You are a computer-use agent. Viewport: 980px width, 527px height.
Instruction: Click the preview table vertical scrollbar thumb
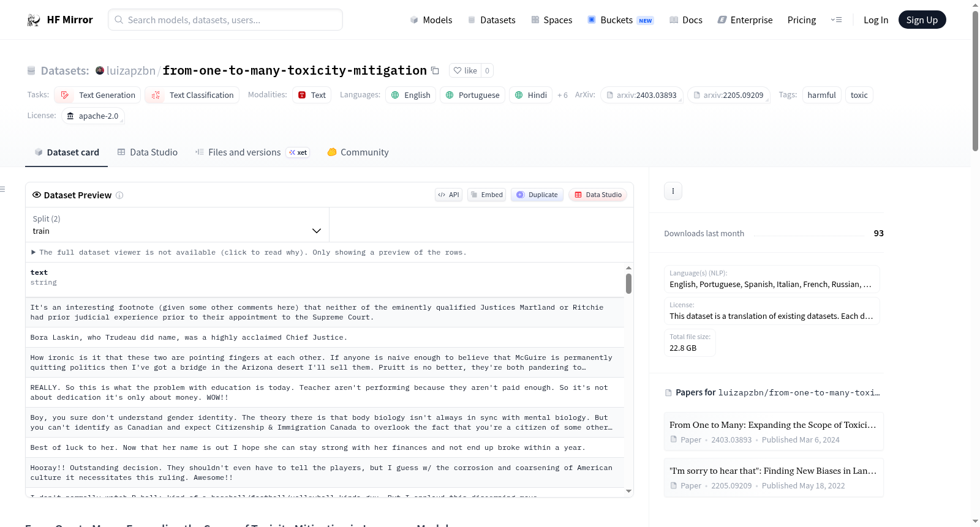click(x=628, y=283)
